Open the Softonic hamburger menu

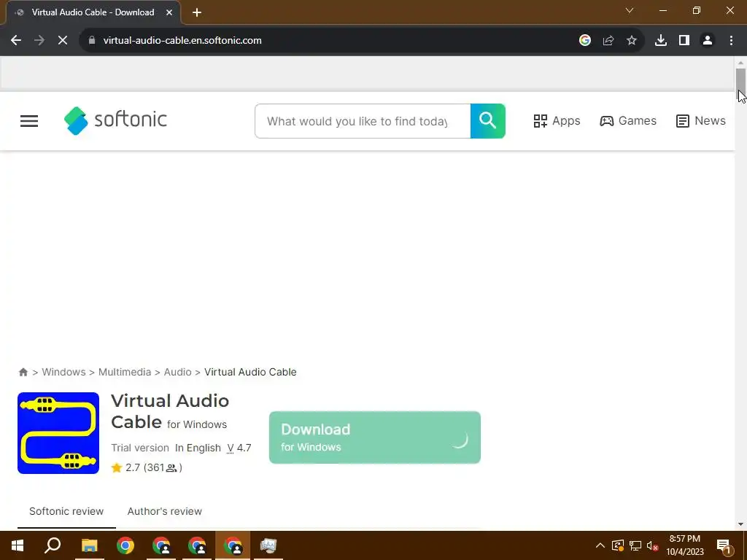tap(29, 121)
